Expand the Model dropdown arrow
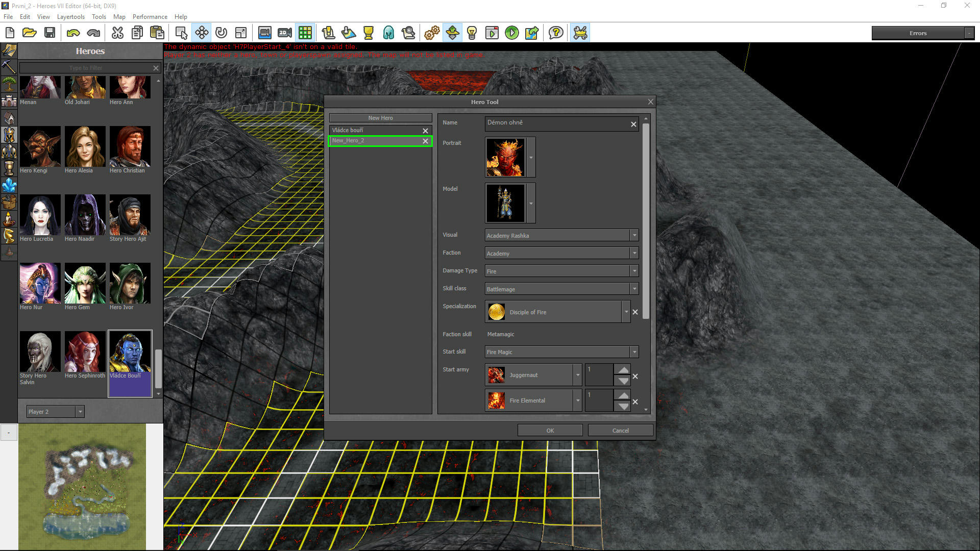This screenshot has height=551, width=980. point(531,203)
